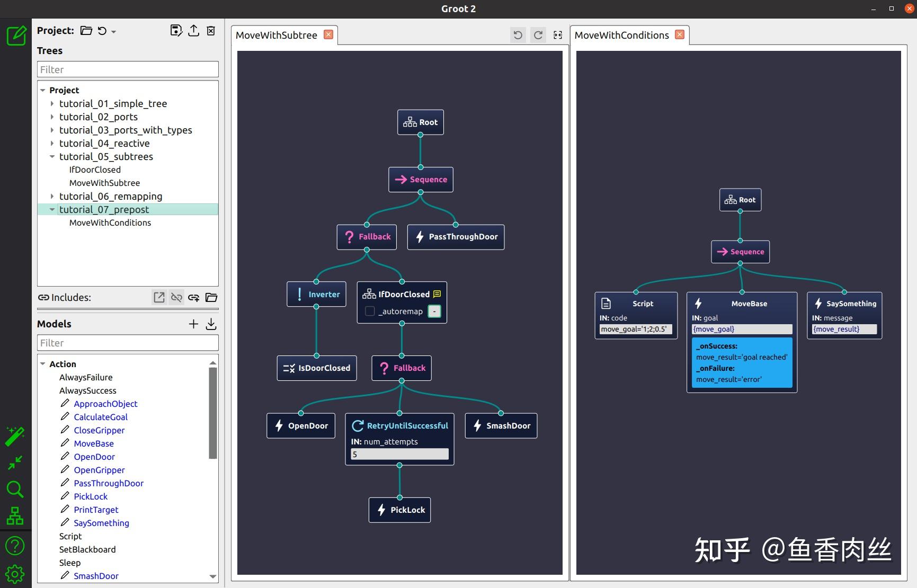
Task: Open a project using the folder icon
Action: pos(86,30)
